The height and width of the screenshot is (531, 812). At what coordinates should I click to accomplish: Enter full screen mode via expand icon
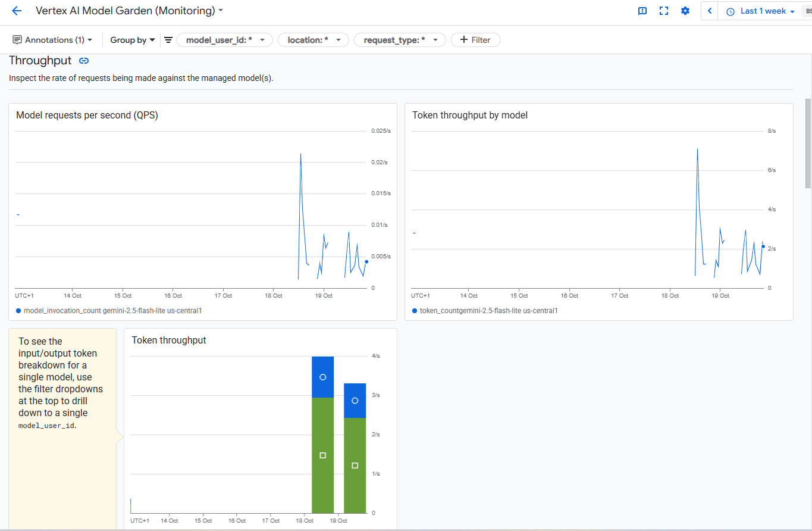pos(664,11)
